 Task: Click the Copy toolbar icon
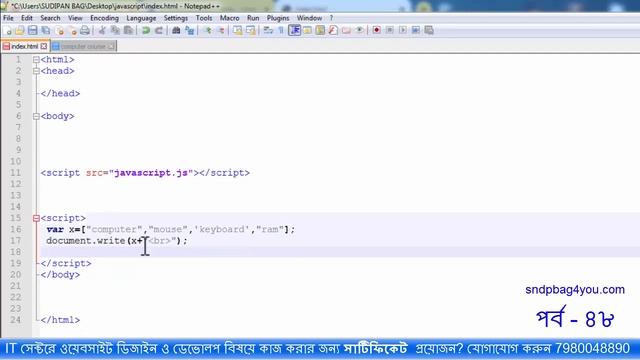click(x=115, y=30)
